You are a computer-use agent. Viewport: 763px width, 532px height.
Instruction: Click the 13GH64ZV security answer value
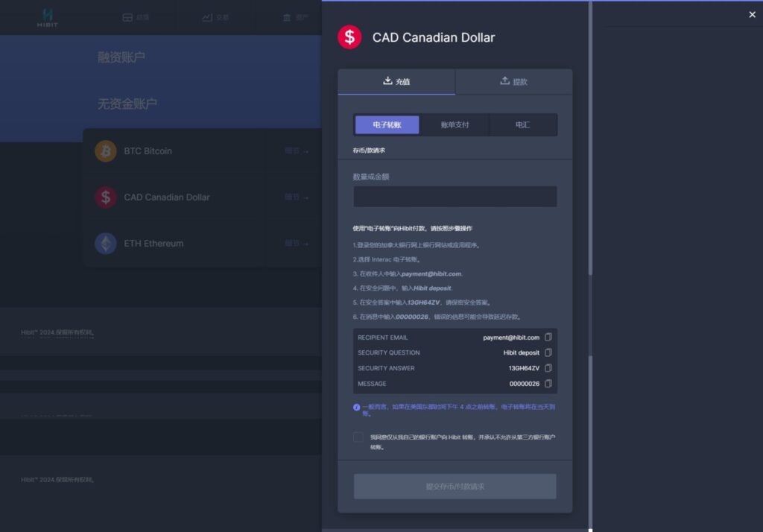tap(524, 368)
